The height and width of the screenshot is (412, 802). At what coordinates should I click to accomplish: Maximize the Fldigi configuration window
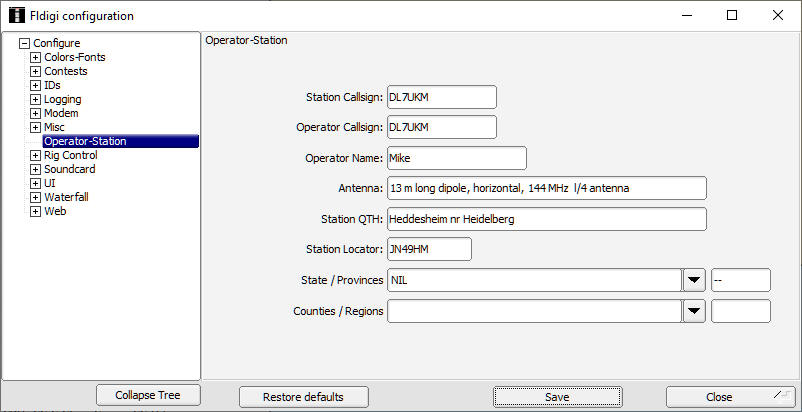731,15
